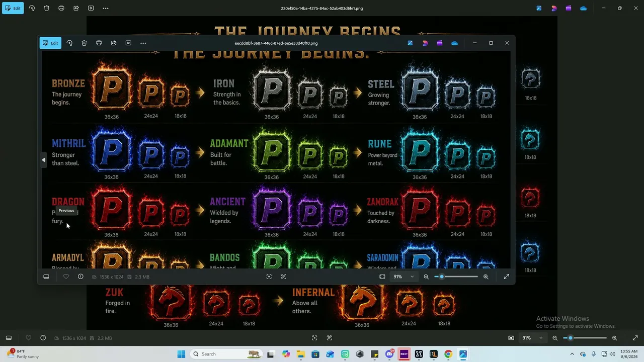644x362 pixels.
Task: Toggle the filmstrip in the front Photos window
Action: 46,277
